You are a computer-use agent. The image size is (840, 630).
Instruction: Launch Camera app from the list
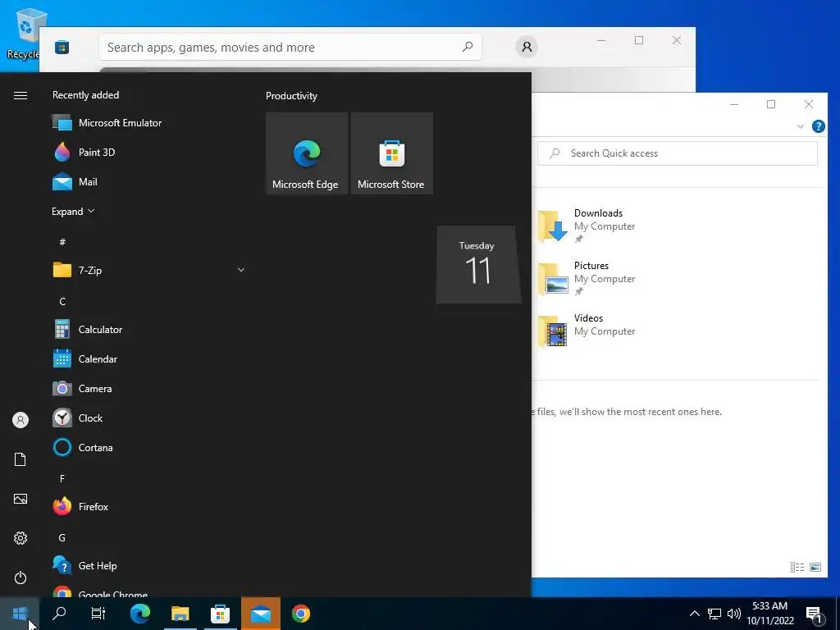148,388
